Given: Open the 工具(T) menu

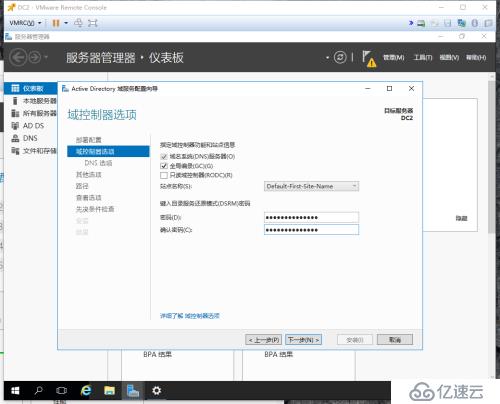Looking at the screenshot, I should pyautogui.click(x=423, y=58).
